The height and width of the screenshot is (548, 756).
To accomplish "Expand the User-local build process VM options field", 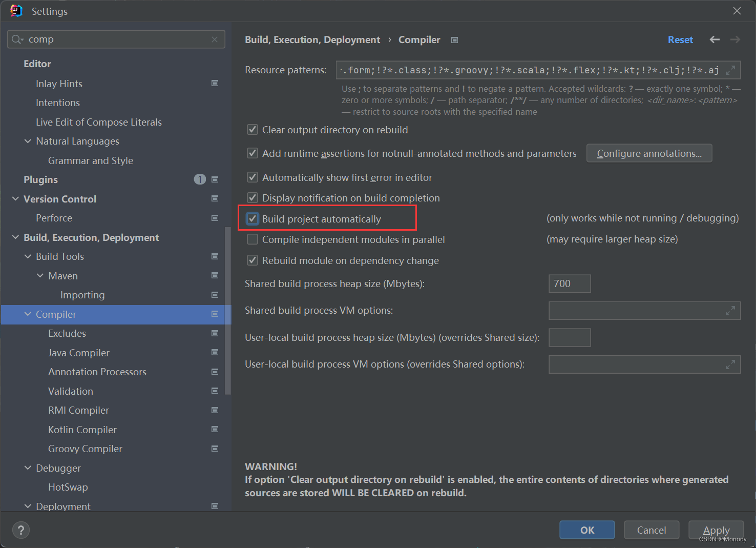I will pos(730,364).
